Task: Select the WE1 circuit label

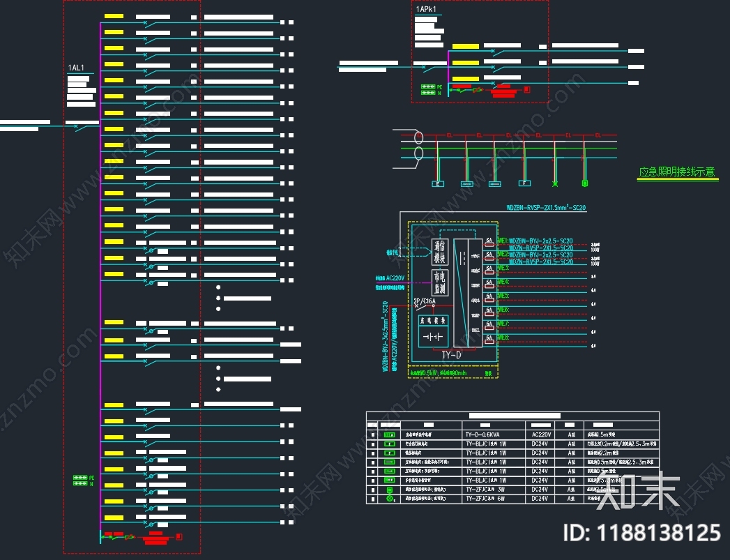Action: (x=502, y=241)
